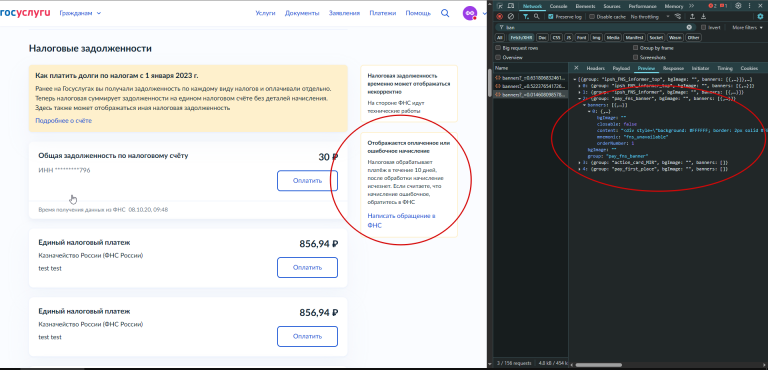The image size is (768, 370).
Task: Open Документы in the site navigation
Action: (x=302, y=13)
